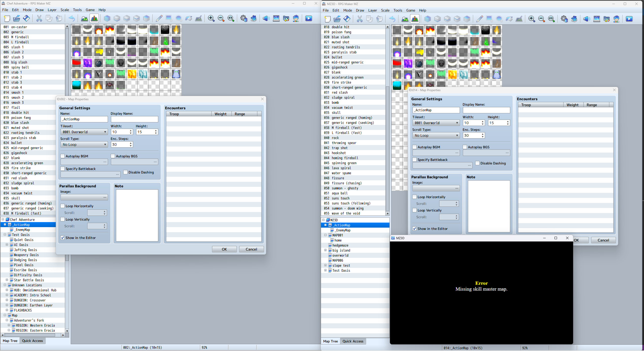Enable Autoplay BGS in ID:002 Map Properties

click(113, 156)
